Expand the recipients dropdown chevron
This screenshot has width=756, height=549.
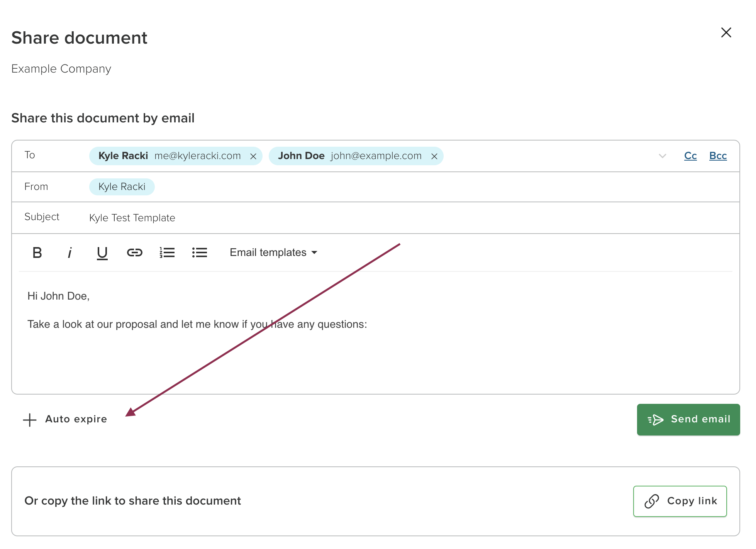click(x=663, y=156)
